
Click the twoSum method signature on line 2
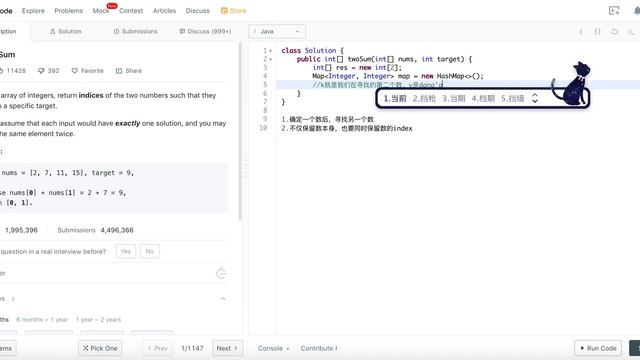(x=384, y=59)
